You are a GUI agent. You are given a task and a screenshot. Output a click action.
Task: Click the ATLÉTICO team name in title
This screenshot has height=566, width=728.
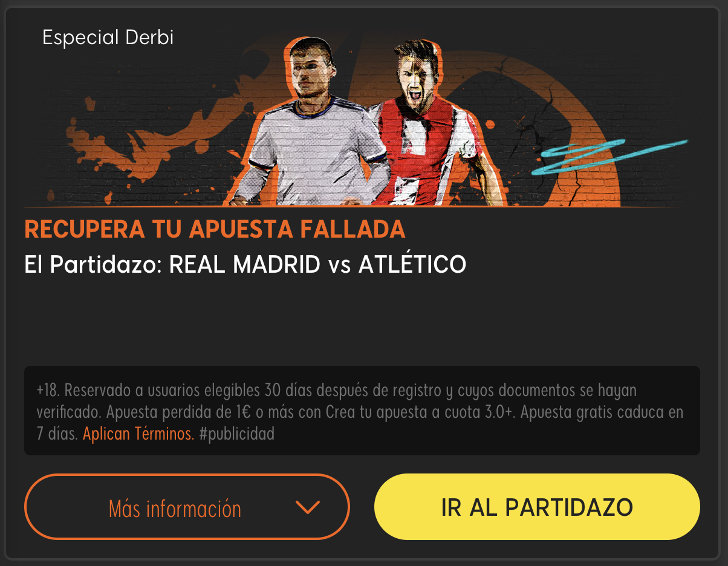click(412, 264)
